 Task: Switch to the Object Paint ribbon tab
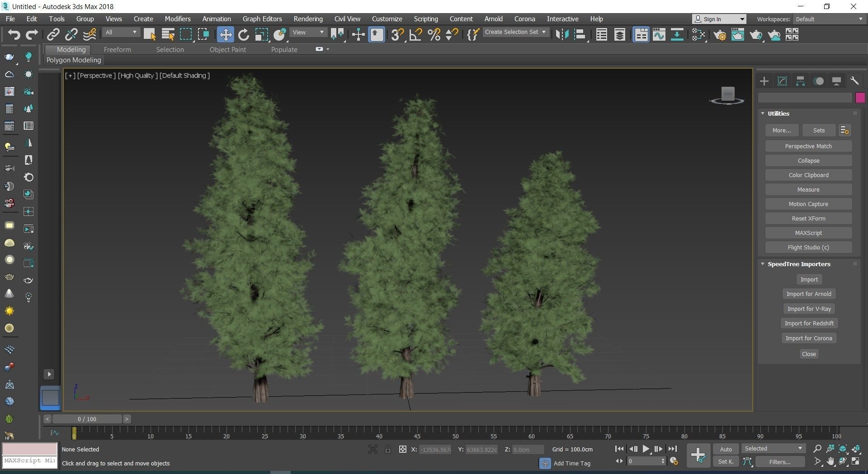pos(228,50)
